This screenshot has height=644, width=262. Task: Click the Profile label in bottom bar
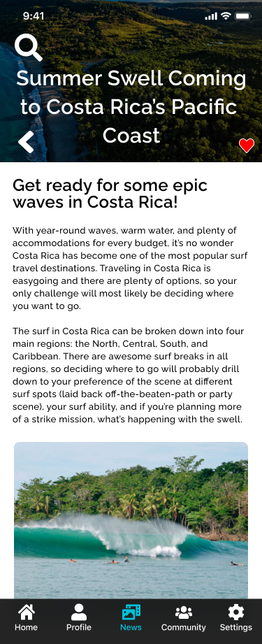pos(79,627)
